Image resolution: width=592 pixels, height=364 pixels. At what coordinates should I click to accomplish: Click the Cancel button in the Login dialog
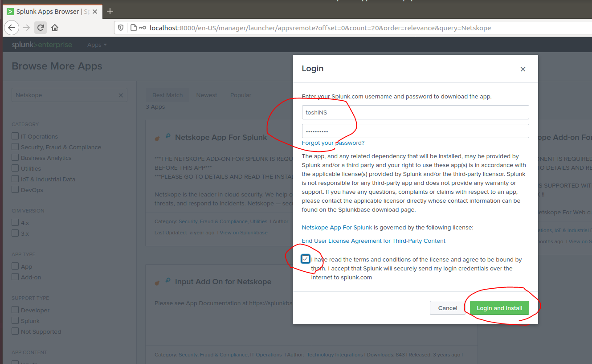pyautogui.click(x=448, y=308)
